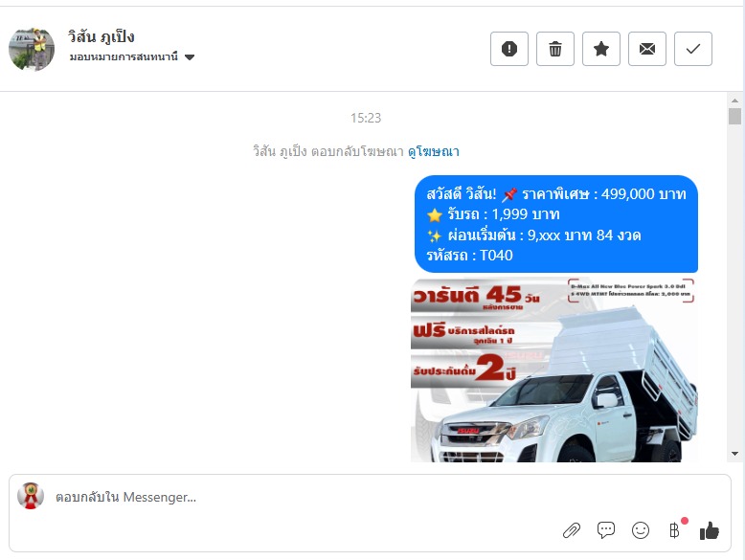
Task: Star this conversation for follow-up
Action: 601,49
